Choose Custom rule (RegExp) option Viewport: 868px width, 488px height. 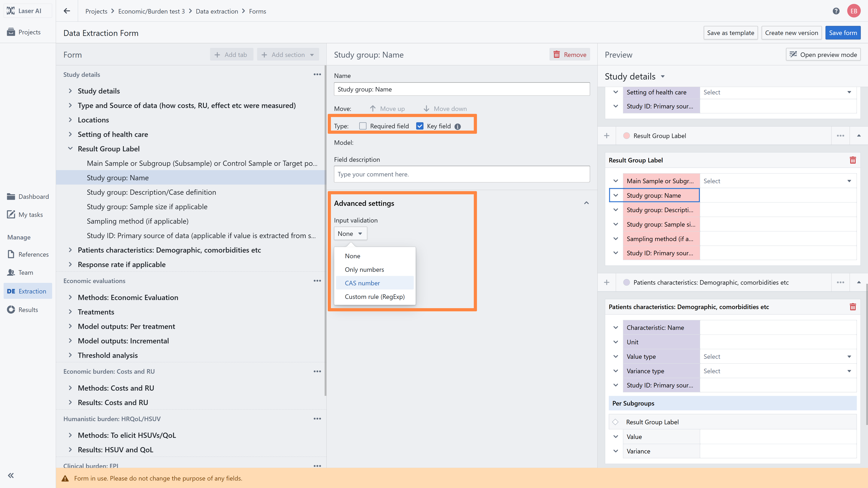(374, 296)
